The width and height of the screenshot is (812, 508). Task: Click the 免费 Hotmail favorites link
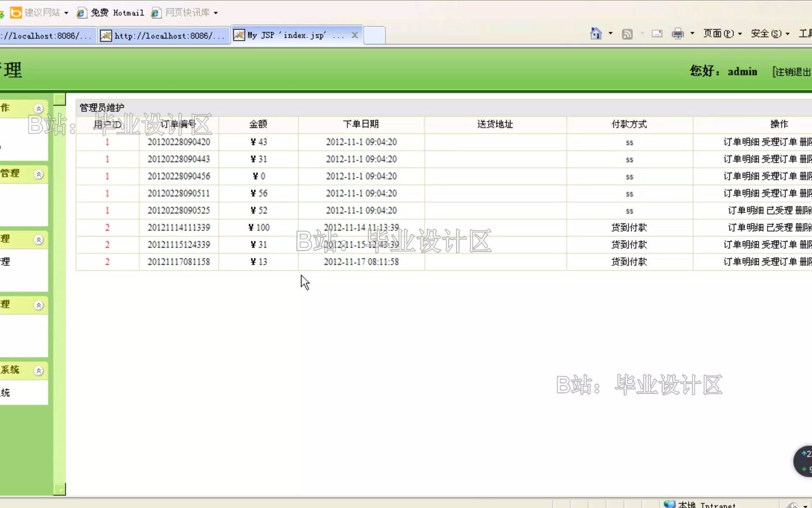tap(111, 12)
